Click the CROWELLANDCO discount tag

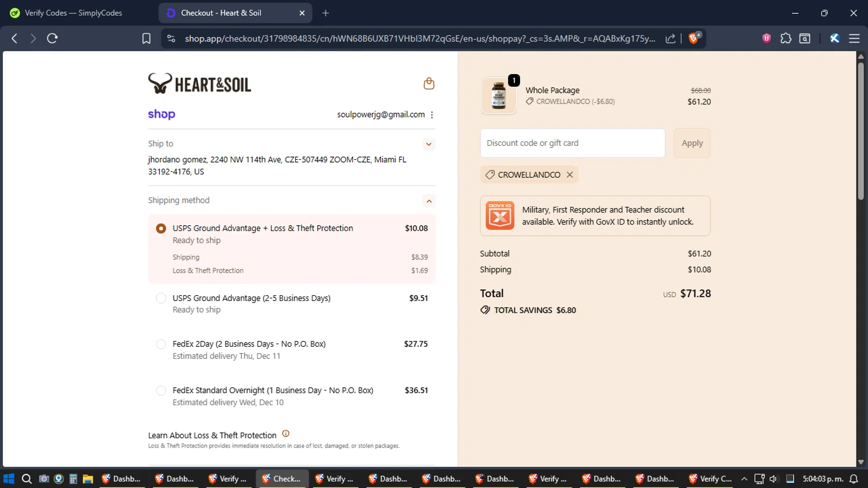click(529, 175)
